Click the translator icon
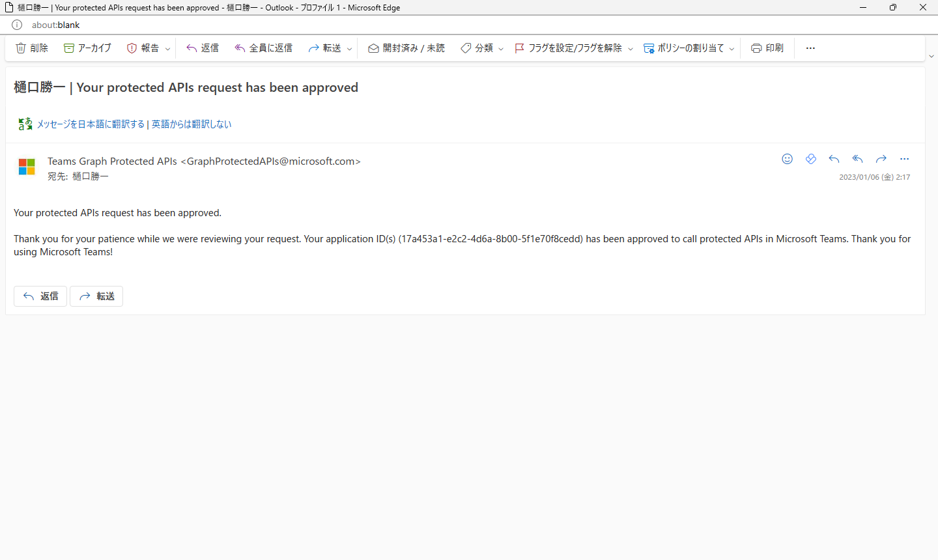938x560 pixels. click(25, 124)
